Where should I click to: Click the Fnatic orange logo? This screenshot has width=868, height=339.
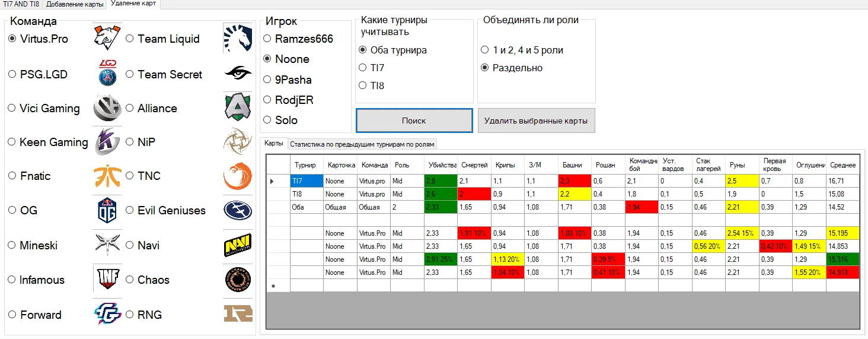107,176
